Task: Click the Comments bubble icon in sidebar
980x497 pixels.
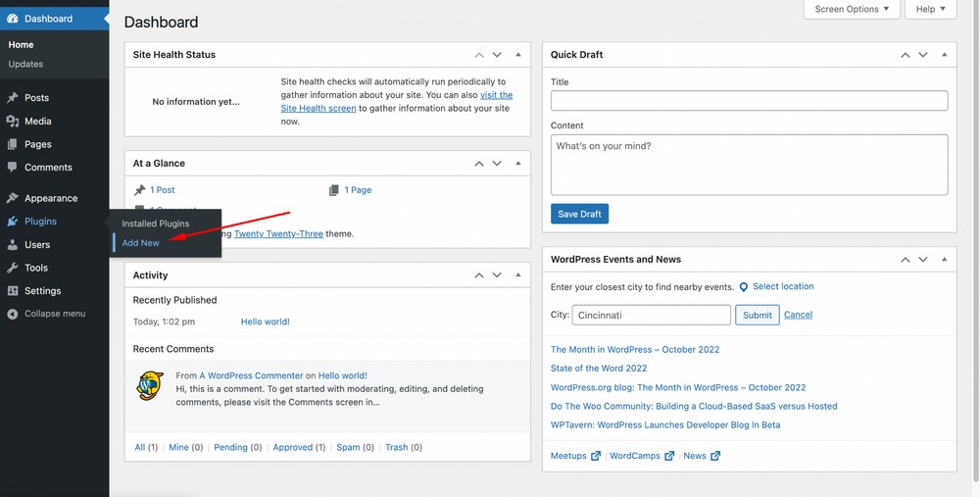Action: pyautogui.click(x=13, y=168)
